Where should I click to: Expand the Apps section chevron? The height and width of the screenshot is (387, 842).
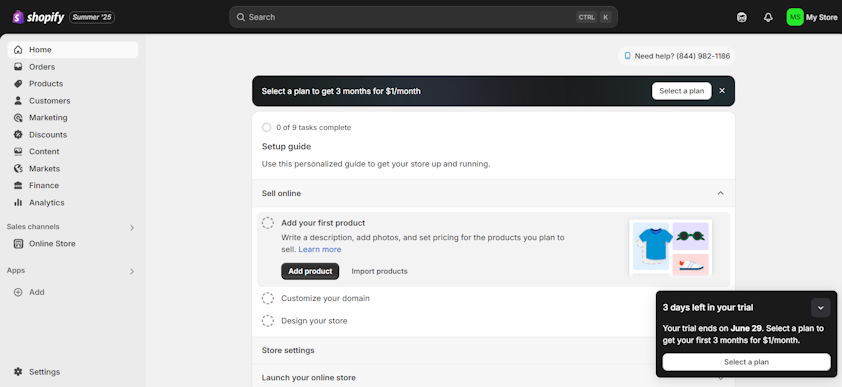pyautogui.click(x=132, y=272)
